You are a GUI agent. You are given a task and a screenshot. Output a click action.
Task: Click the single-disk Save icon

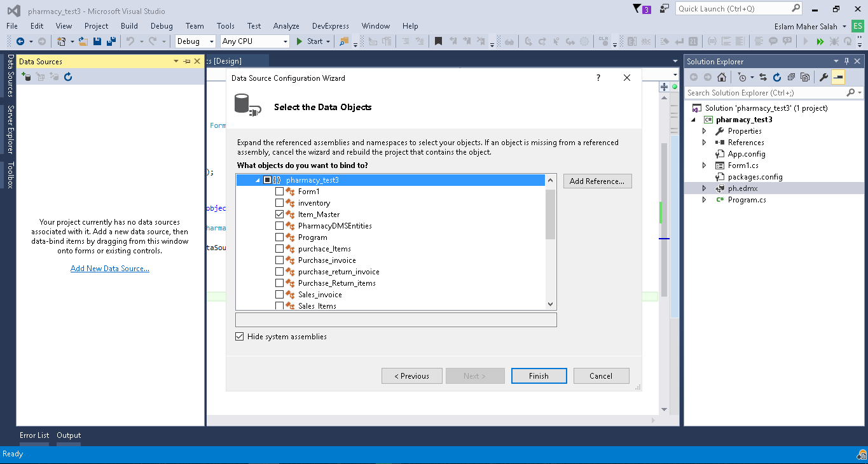(97, 41)
